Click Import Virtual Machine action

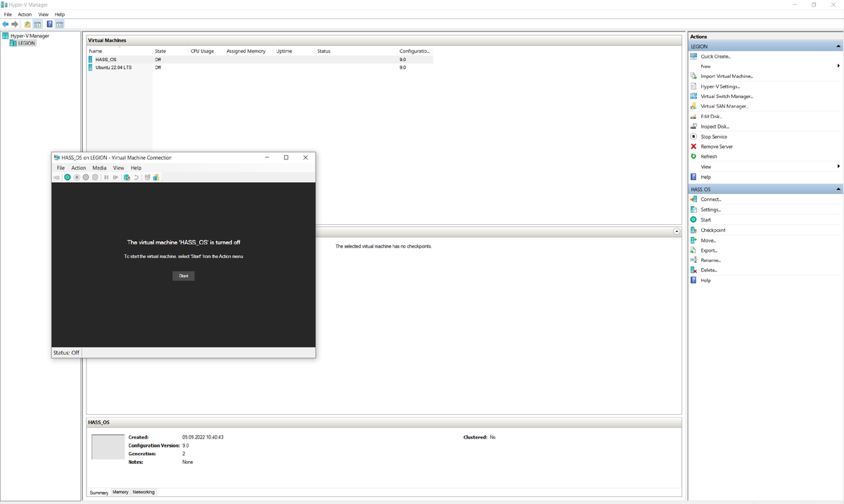click(727, 76)
